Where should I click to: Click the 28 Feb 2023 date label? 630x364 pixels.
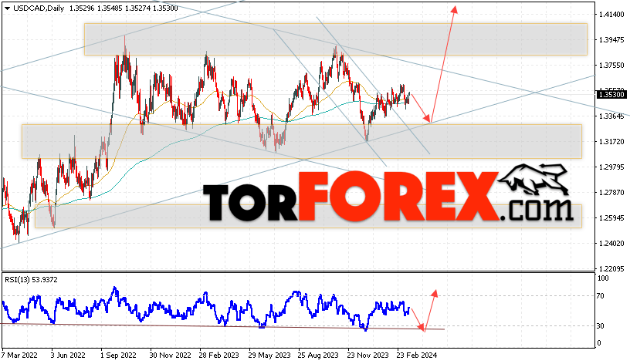coord(219,356)
